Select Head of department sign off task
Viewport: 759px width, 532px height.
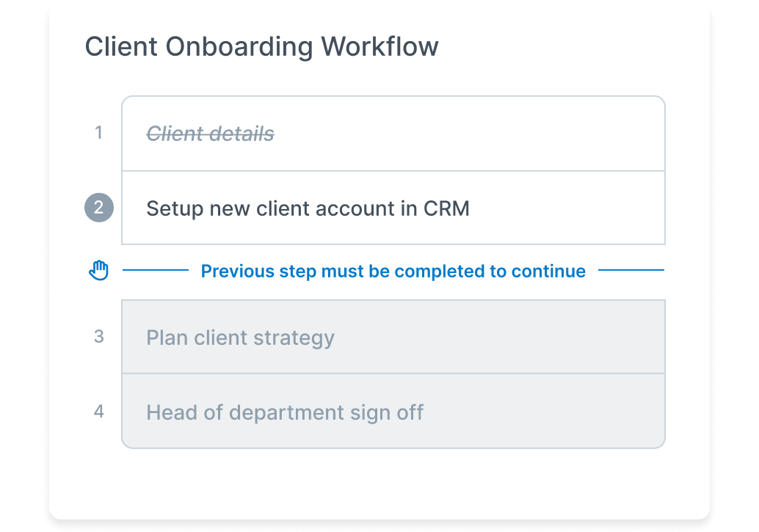[285, 413]
